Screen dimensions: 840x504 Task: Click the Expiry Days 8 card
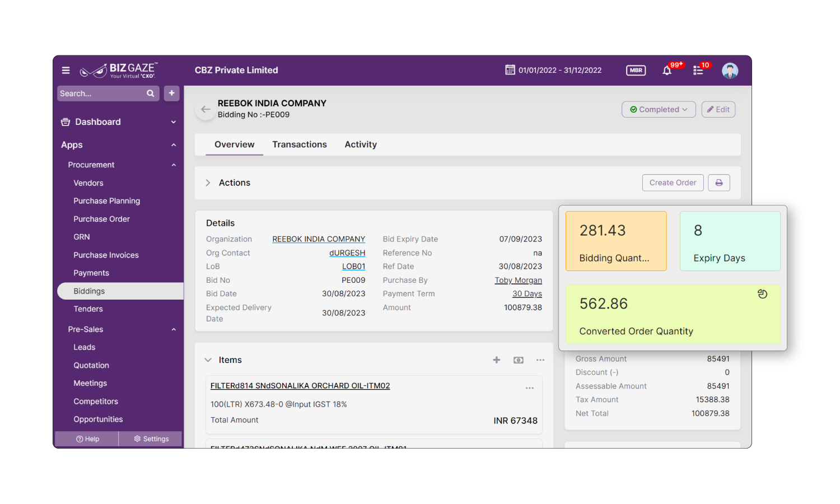pyautogui.click(x=730, y=241)
